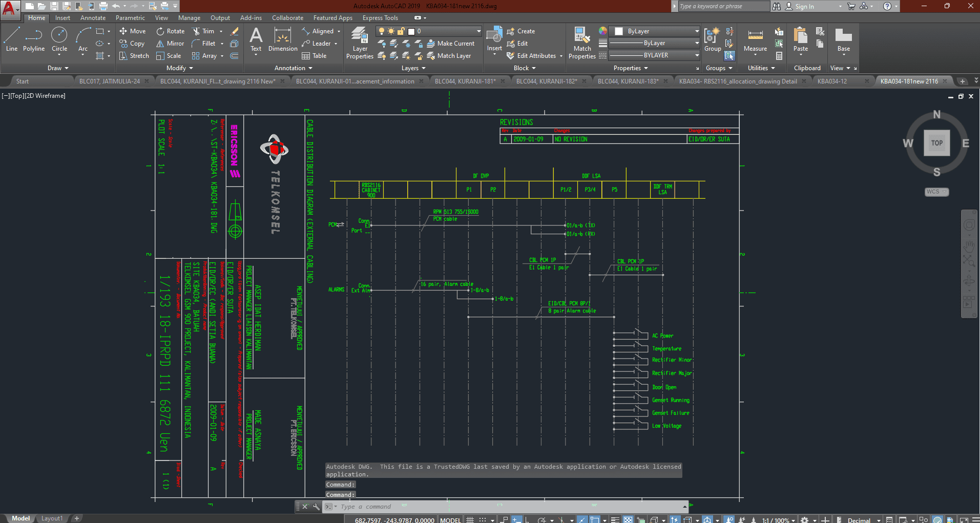Select the Line drawing tool

tap(11, 39)
